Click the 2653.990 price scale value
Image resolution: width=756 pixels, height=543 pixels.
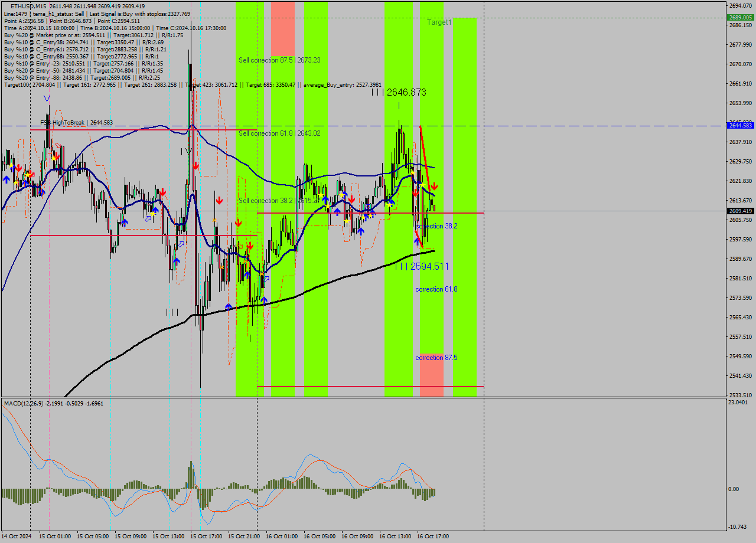point(741,103)
